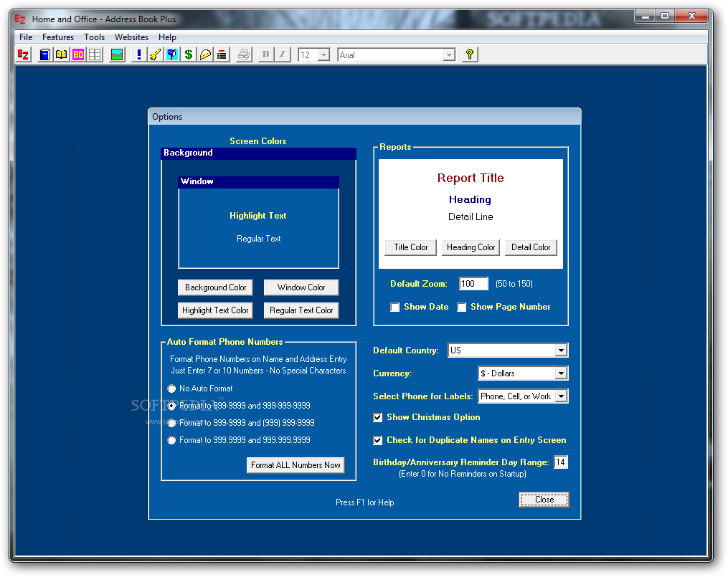Click the Press F1 for Help text
The image size is (728, 577).
[x=365, y=502]
